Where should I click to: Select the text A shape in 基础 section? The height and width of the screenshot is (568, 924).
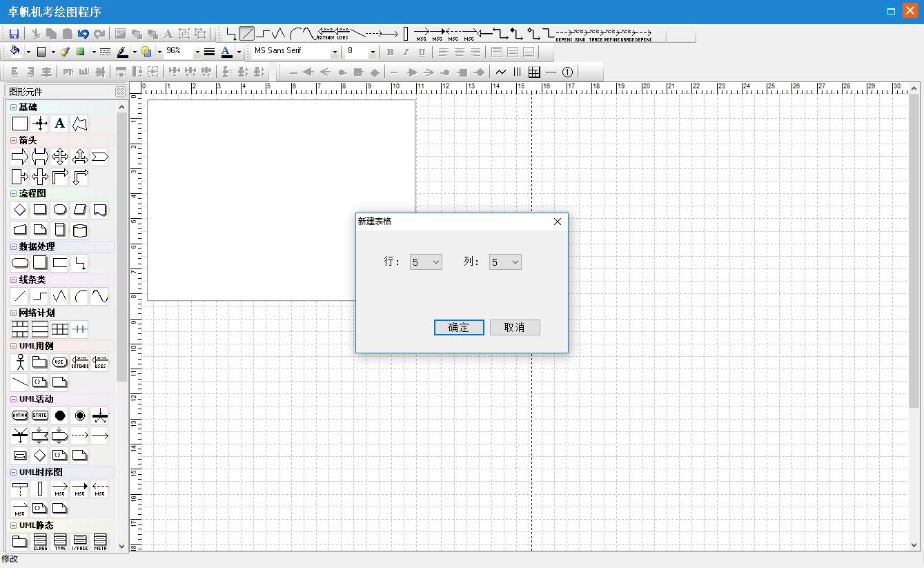click(60, 124)
